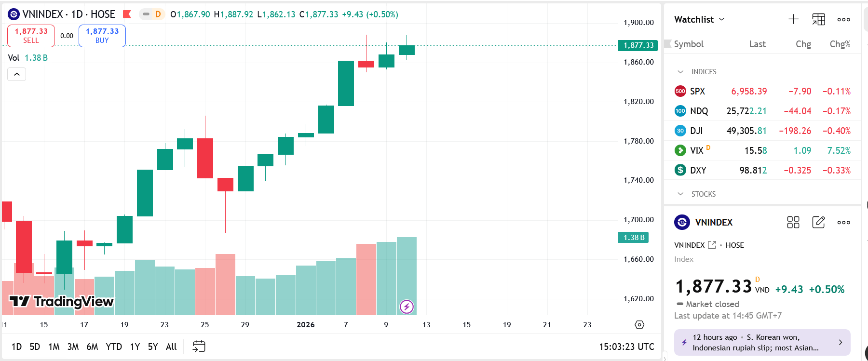Image resolution: width=868 pixels, height=361 pixels.
Task: Open the VNINDEX panel layout grid icon
Action: coord(793,222)
